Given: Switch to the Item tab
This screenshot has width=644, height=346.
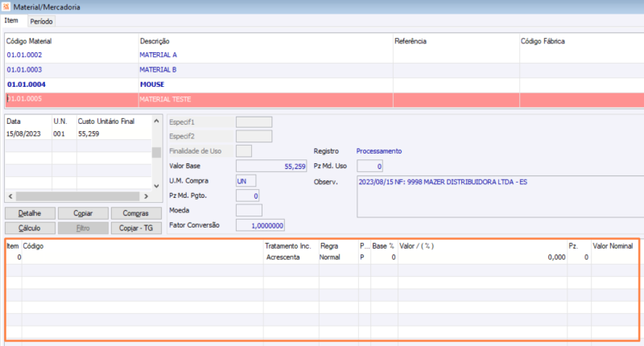Looking at the screenshot, I should (x=11, y=21).
